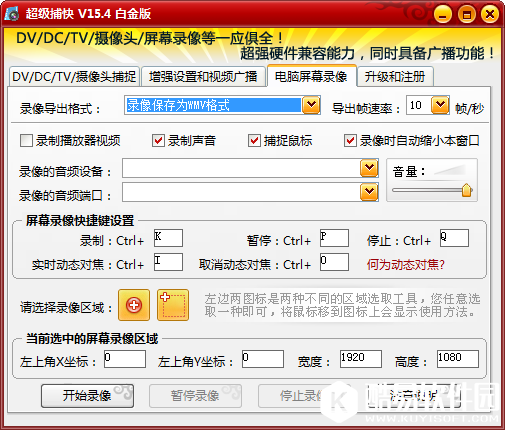Click the 宽度 field showing 1920
Viewport: 505px width, 430px height.
(x=361, y=359)
